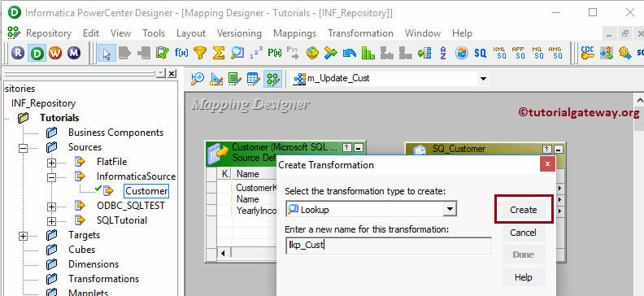Select the Transformations folder
The height and width of the screenshot is (296, 644).
(x=103, y=279)
